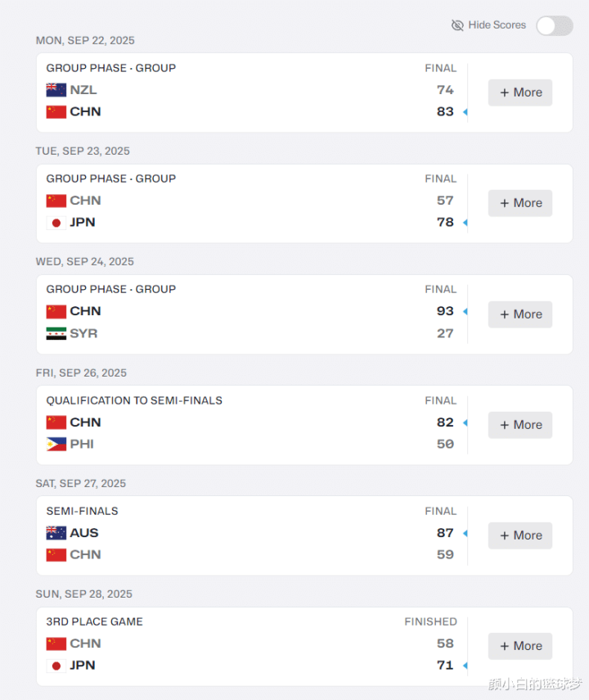Screen dimensions: 589x700
Task: Toggle the Hide Scores switch
Action: pos(554,25)
